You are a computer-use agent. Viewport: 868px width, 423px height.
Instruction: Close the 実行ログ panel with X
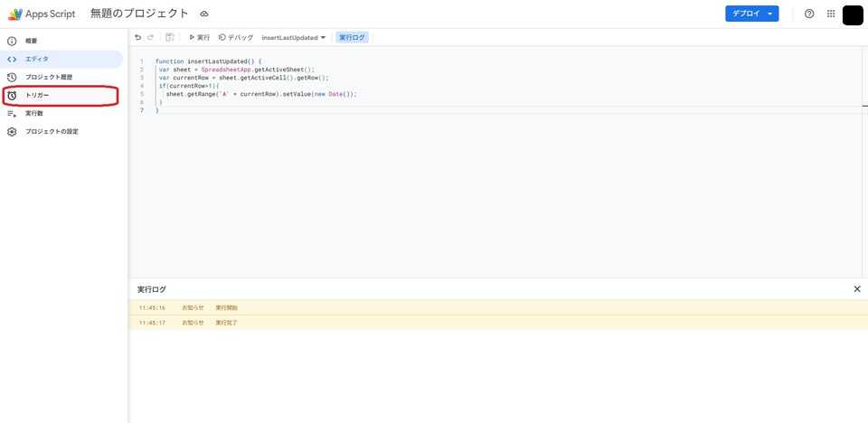tap(857, 289)
